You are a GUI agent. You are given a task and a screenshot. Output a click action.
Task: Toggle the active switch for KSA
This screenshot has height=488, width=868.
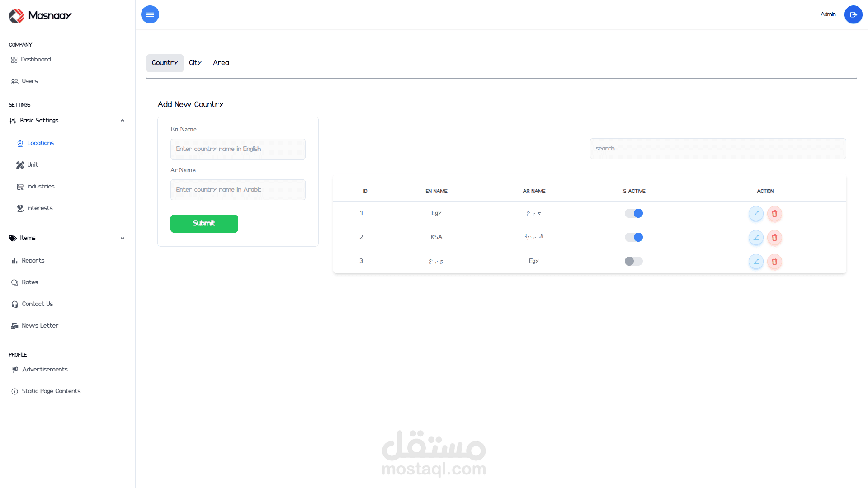click(633, 237)
